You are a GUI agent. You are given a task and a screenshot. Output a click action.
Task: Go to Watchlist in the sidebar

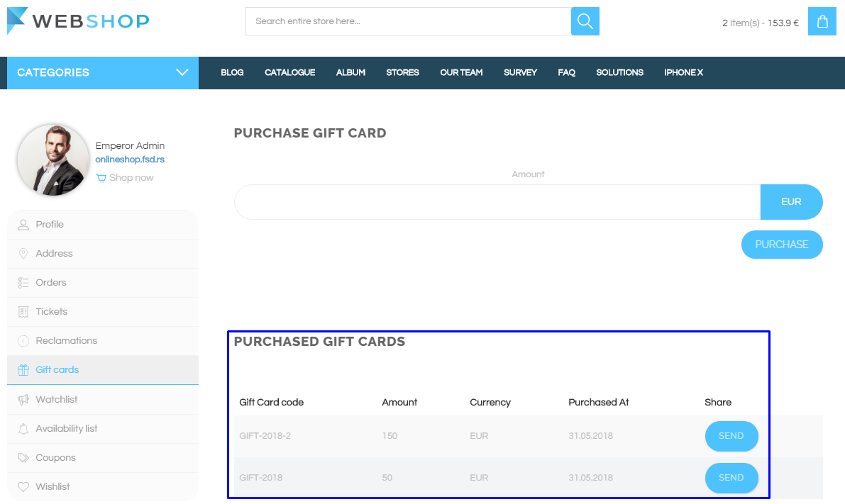(x=103, y=400)
